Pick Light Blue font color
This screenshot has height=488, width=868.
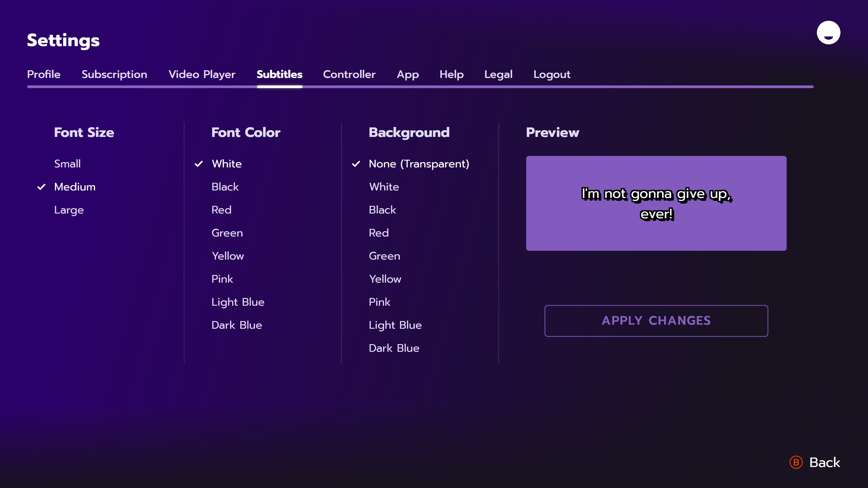tap(238, 302)
